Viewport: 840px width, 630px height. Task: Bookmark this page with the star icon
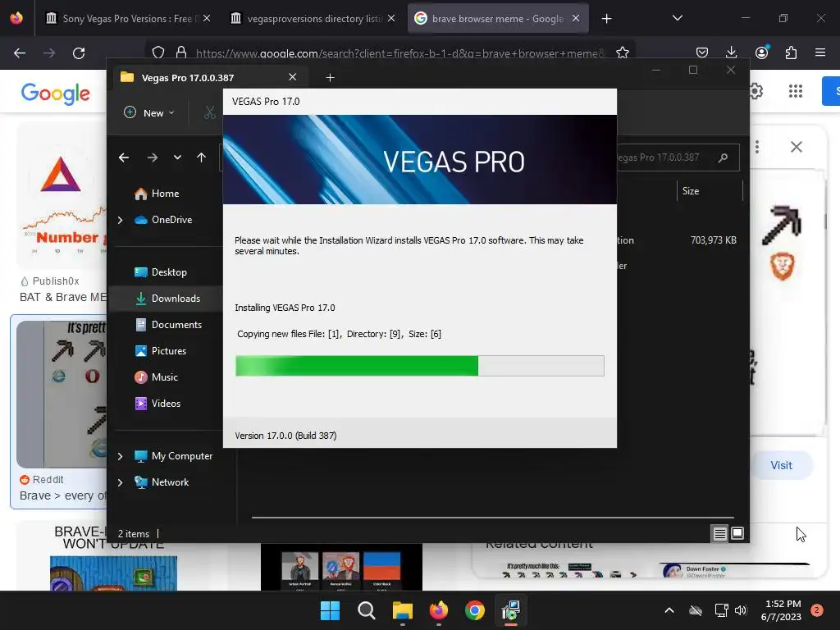pyautogui.click(x=622, y=52)
